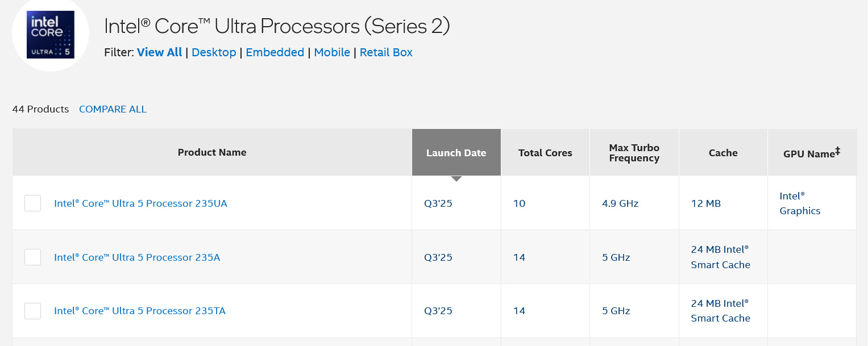Filter processors by Retail Box
Viewport: 868px width, 346px height.
click(386, 52)
